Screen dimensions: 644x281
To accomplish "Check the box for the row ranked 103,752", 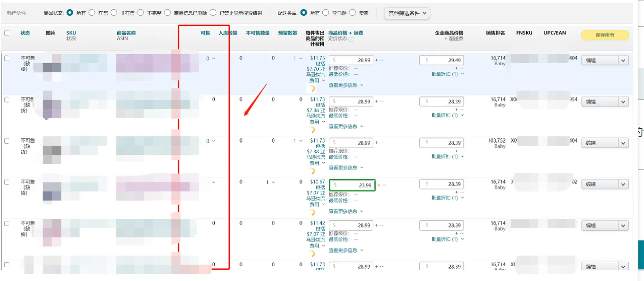I will (x=7, y=141).
